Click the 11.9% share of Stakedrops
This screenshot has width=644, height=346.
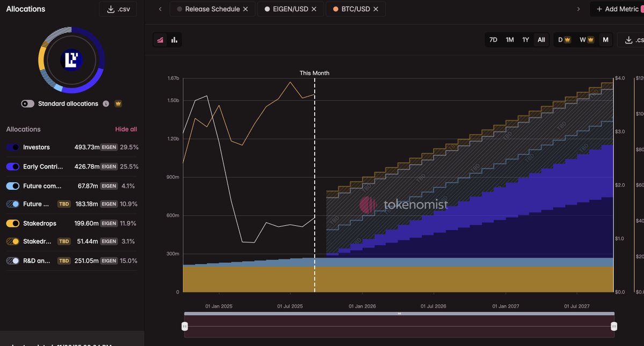click(x=128, y=223)
